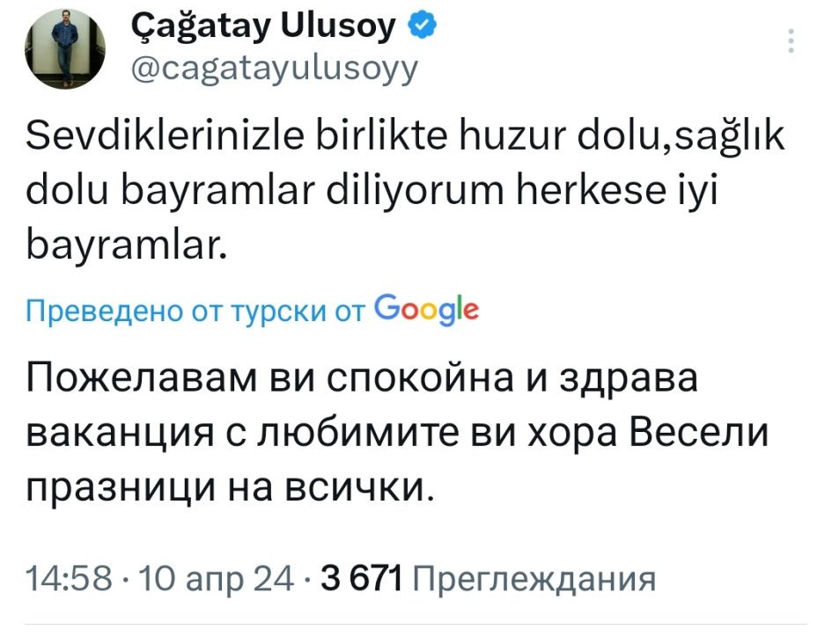Click the Google logo
Image resolution: width=832 pixels, height=644 pixels.
click(427, 310)
